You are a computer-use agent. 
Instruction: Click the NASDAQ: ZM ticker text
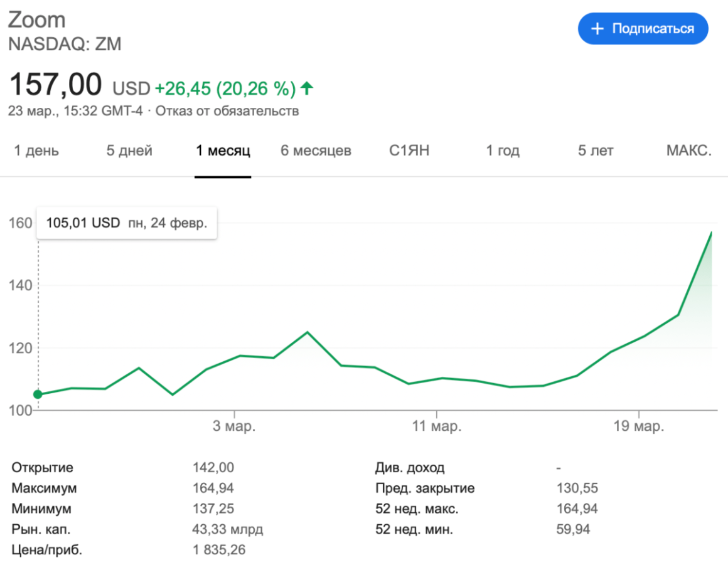click(x=65, y=44)
